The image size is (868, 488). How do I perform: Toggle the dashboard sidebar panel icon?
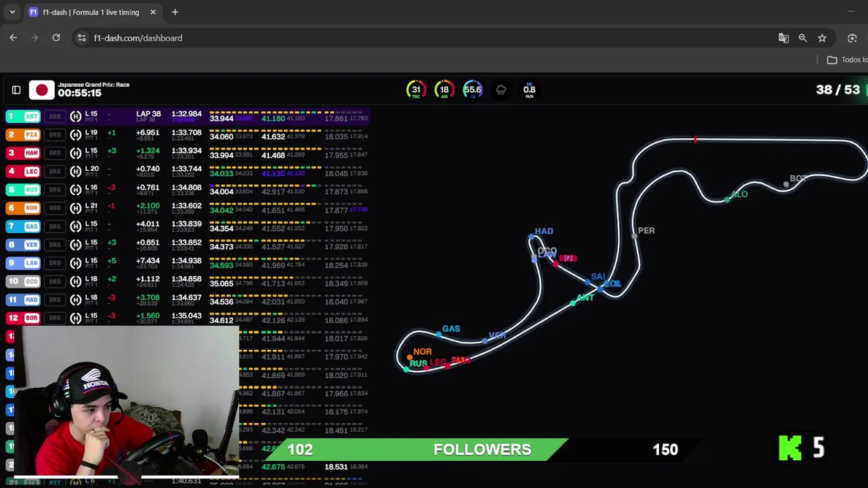pyautogui.click(x=16, y=89)
